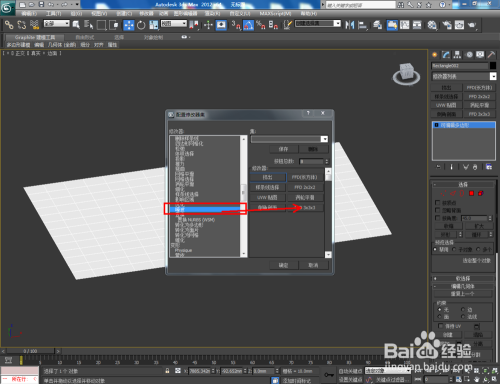Click the Pin Stack icon below modifier stack
Viewport: 500px width, 384px height.
click(x=439, y=167)
